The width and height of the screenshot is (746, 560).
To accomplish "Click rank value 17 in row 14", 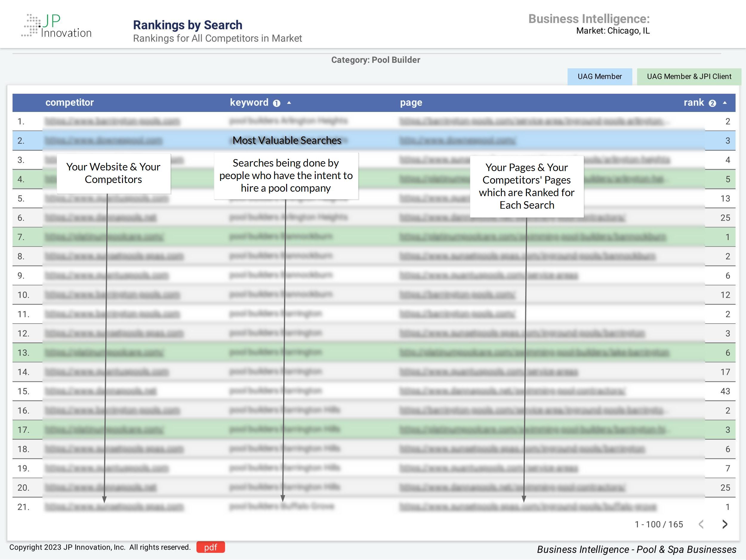I will (x=725, y=372).
